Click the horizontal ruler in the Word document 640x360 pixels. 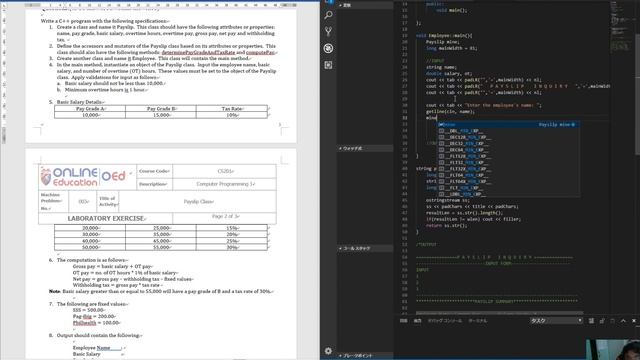161,5
